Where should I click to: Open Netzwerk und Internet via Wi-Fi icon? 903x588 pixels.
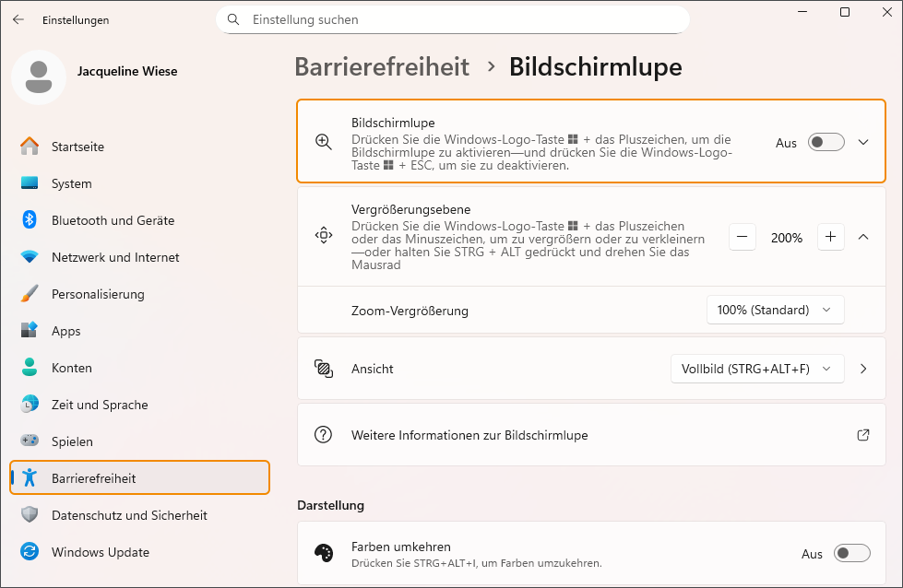click(30, 257)
